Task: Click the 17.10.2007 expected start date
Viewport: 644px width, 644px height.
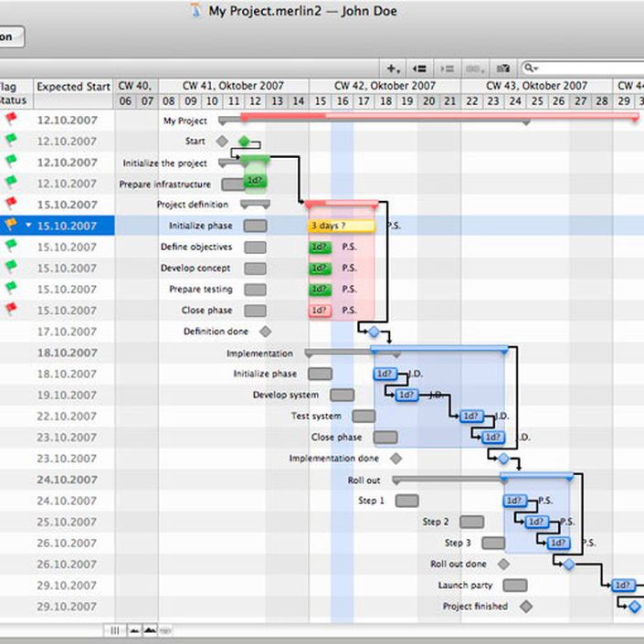Action: pos(67,332)
